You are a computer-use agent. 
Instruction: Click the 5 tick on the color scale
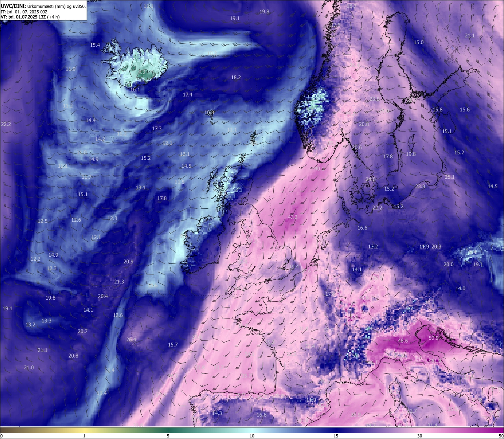(168, 436)
